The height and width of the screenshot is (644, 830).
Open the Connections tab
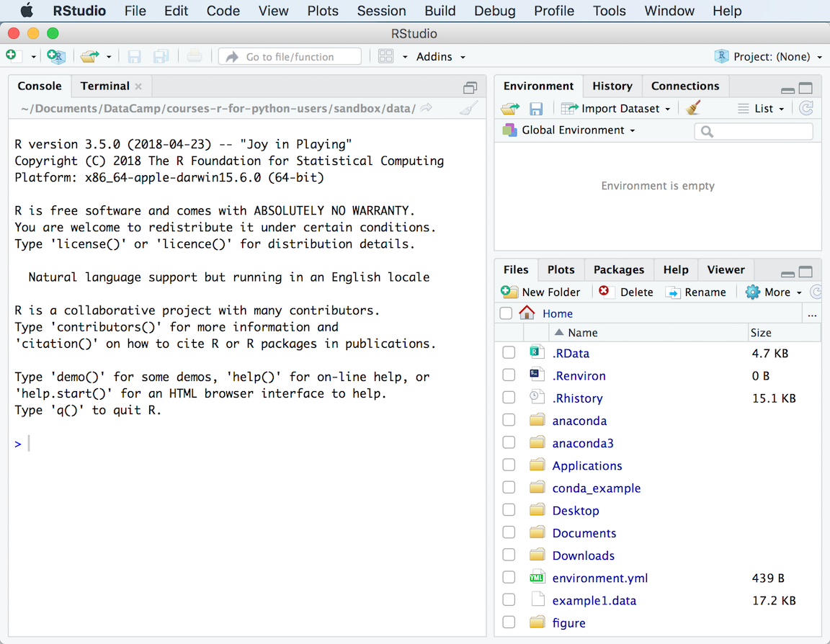685,86
